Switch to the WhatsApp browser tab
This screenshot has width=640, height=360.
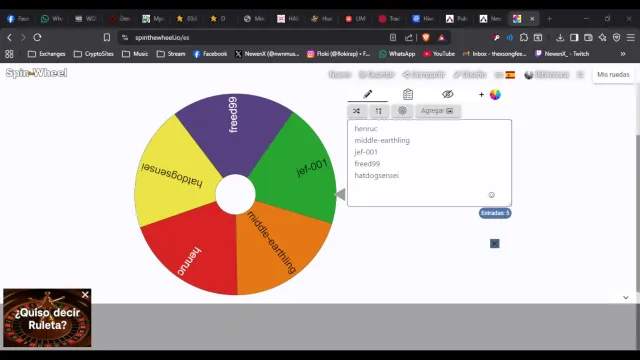(x=52, y=19)
